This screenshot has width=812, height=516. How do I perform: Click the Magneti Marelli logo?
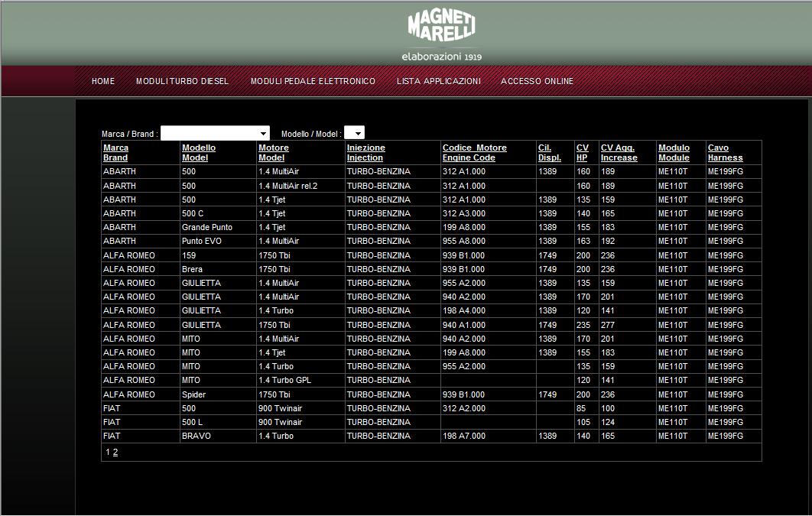[x=441, y=35]
